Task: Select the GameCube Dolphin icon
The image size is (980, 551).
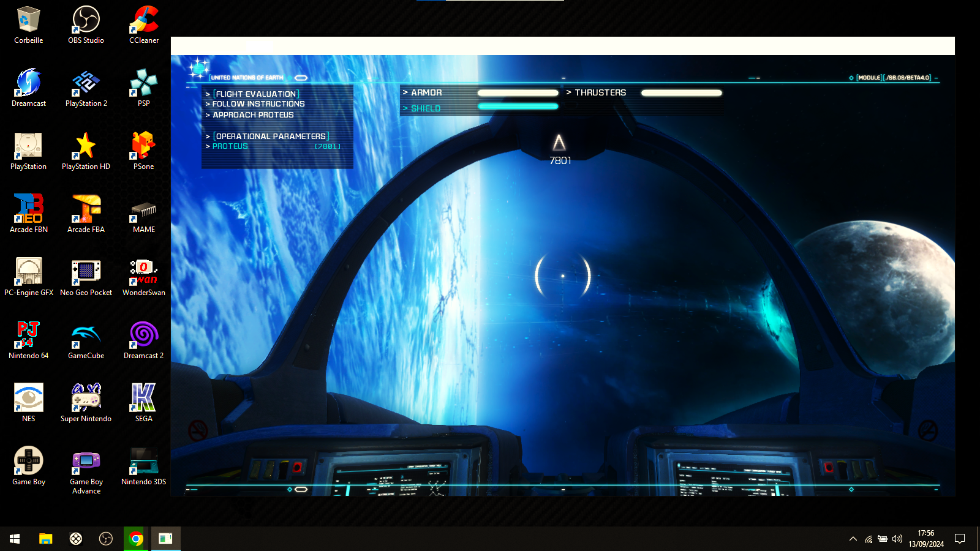Action: tap(86, 340)
